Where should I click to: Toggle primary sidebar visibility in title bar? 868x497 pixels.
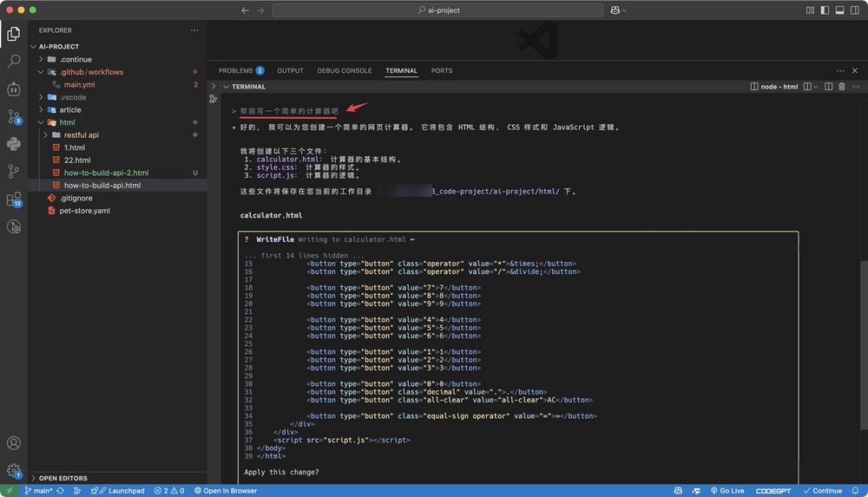[825, 10]
